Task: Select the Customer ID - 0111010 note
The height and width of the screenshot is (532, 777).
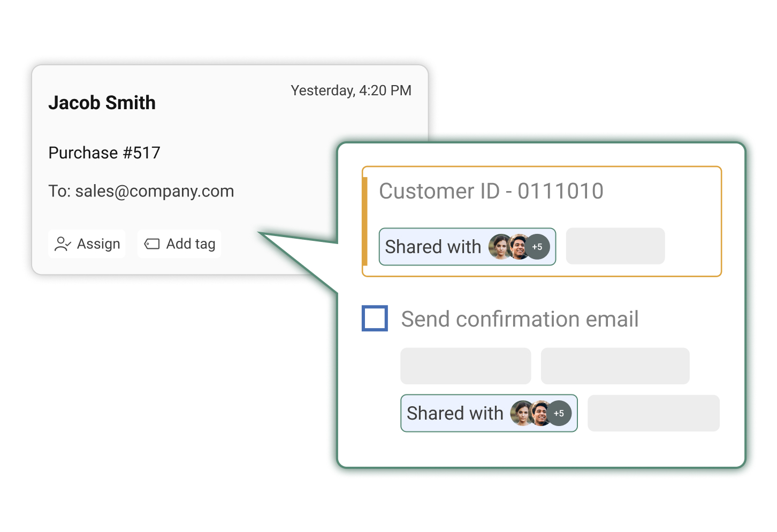Action: coord(542,222)
